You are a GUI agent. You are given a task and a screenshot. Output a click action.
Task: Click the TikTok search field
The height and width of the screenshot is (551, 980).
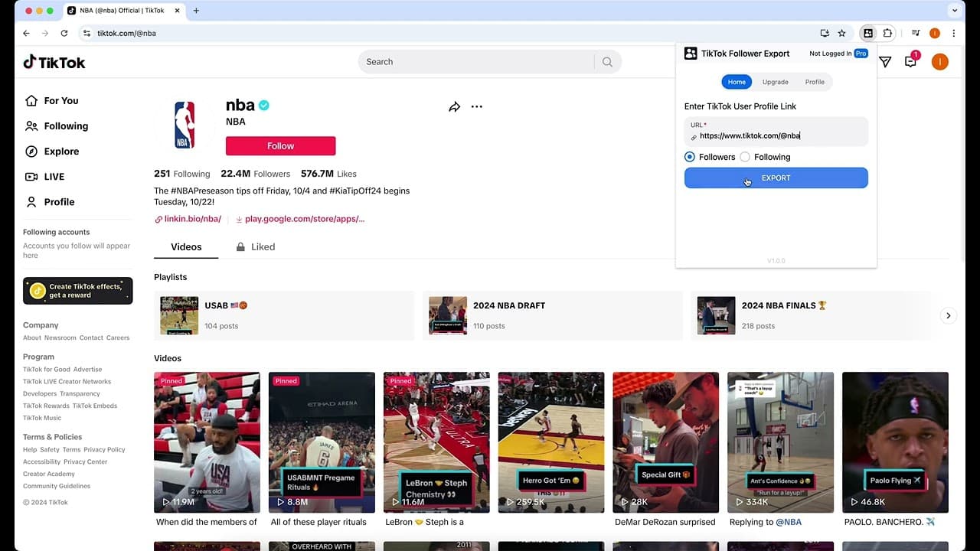[479, 62]
